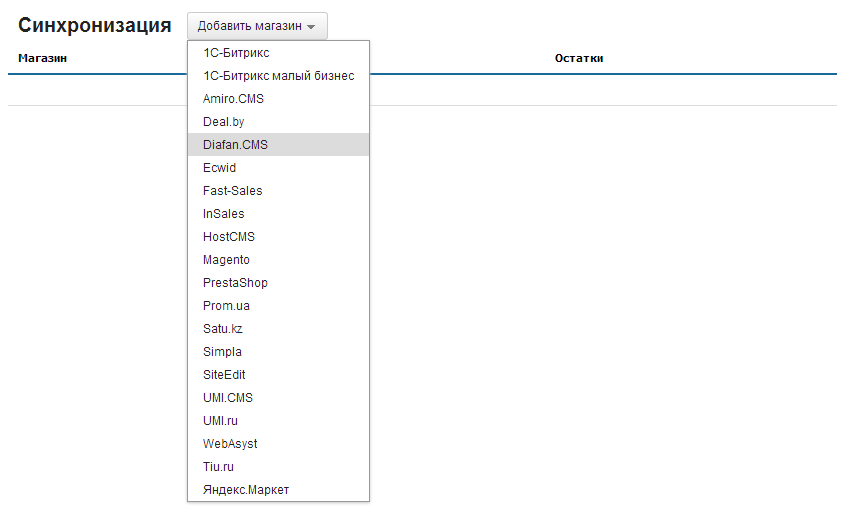
Task: Select the Deal.by entry
Action: click(x=278, y=122)
